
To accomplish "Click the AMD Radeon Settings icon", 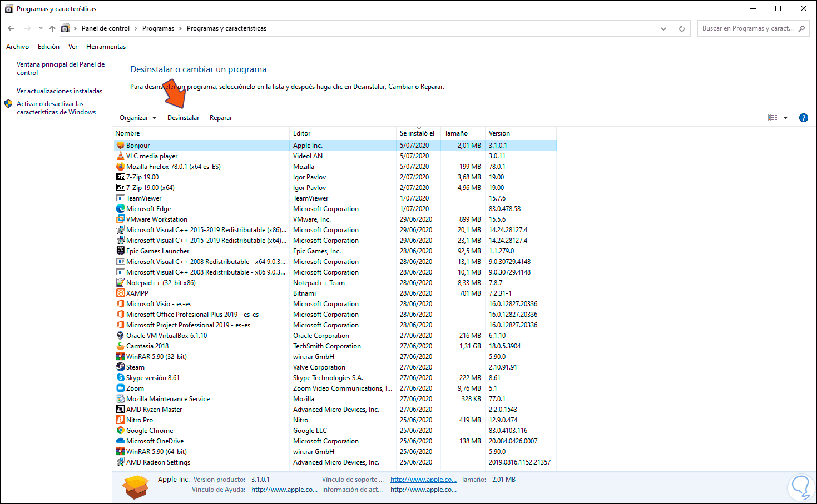I will coord(120,462).
